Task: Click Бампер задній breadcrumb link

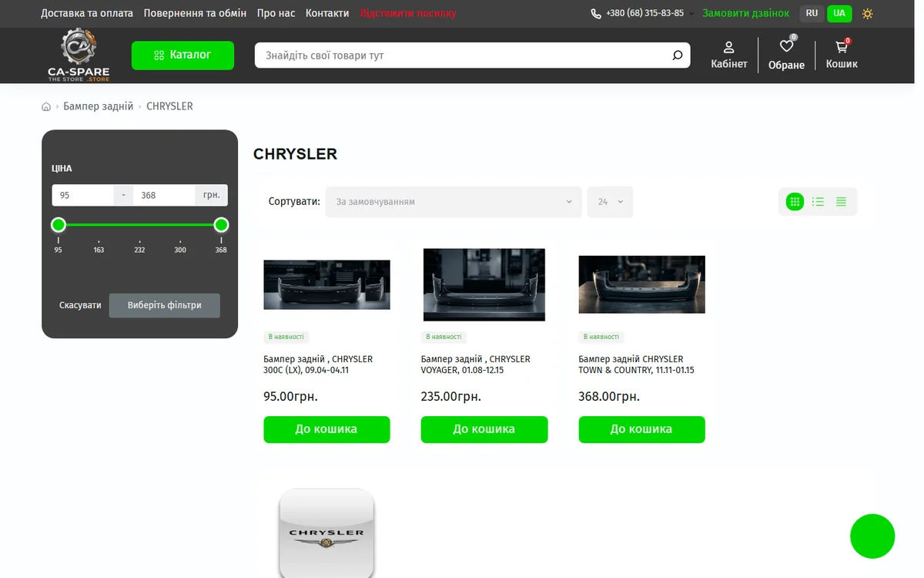Action: 99,106
